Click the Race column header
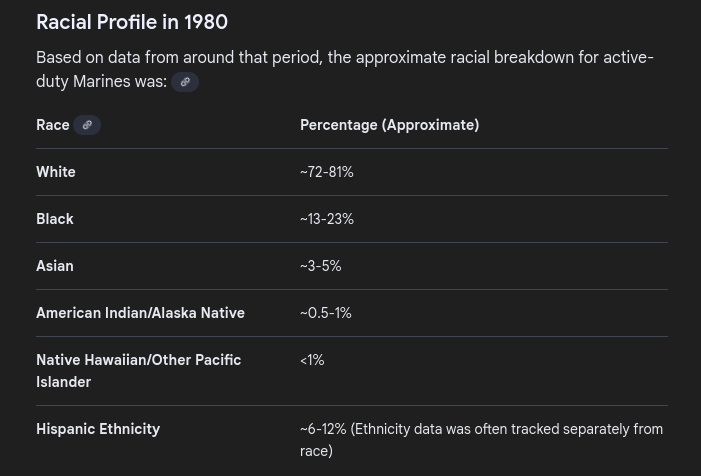 click(52, 125)
